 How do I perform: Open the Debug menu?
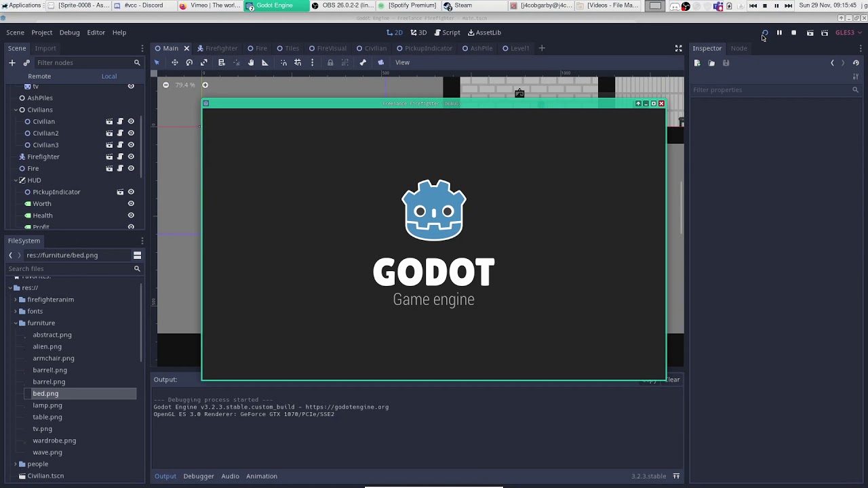(69, 33)
